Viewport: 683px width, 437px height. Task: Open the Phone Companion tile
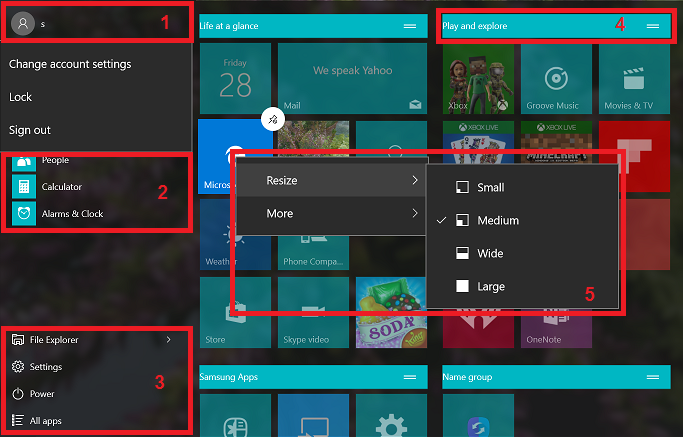click(313, 253)
